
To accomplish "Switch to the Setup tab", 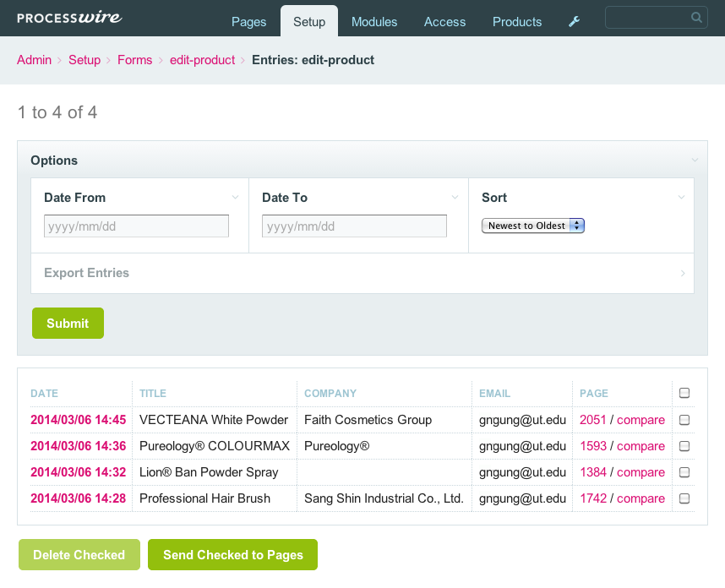I will click(x=309, y=21).
